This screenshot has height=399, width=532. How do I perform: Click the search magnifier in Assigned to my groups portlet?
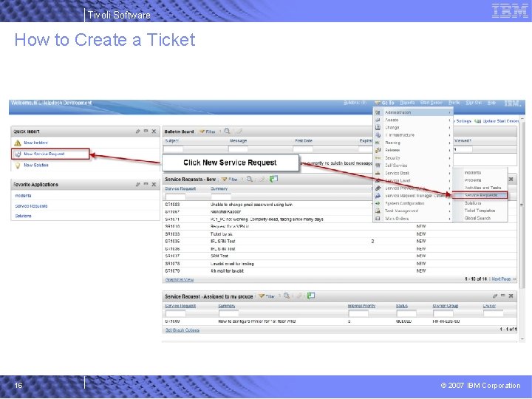click(287, 296)
